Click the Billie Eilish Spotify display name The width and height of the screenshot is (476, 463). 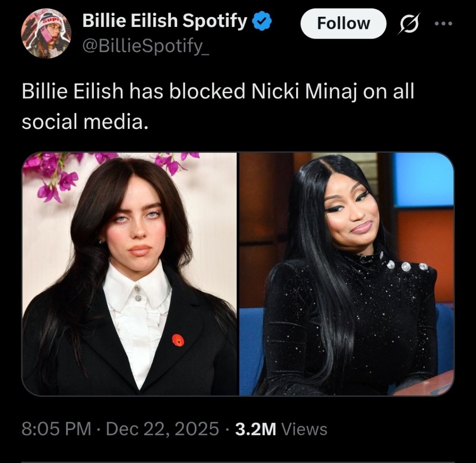[x=165, y=20]
